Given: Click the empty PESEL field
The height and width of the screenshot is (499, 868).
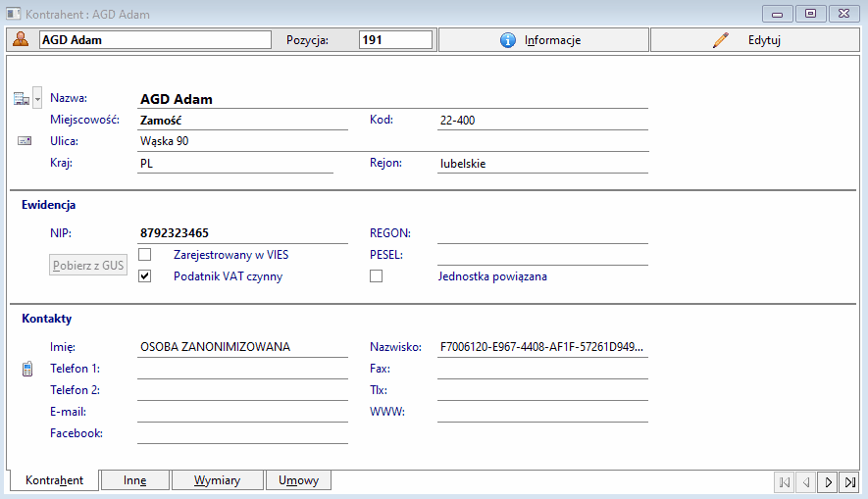Looking at the screenshot, I should coord(542,255).
